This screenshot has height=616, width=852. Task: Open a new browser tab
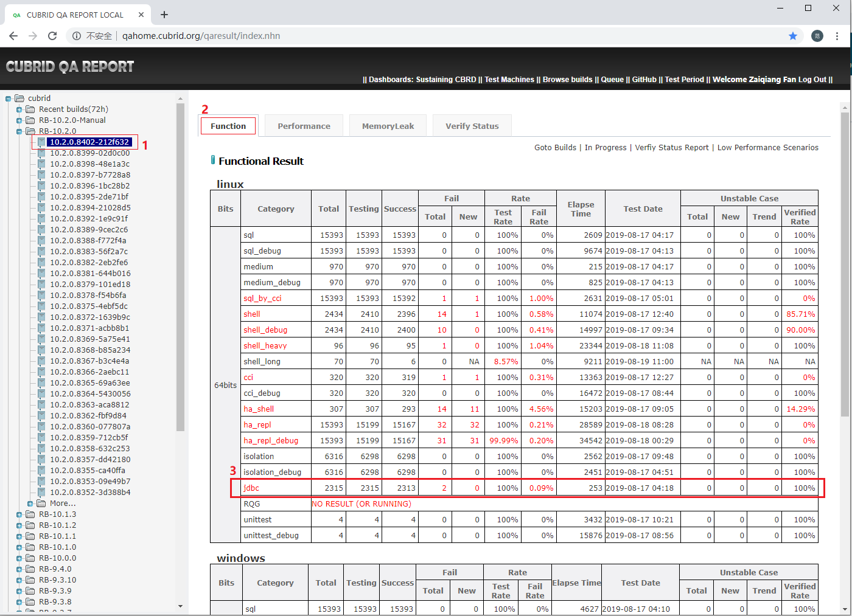point(164,15)
